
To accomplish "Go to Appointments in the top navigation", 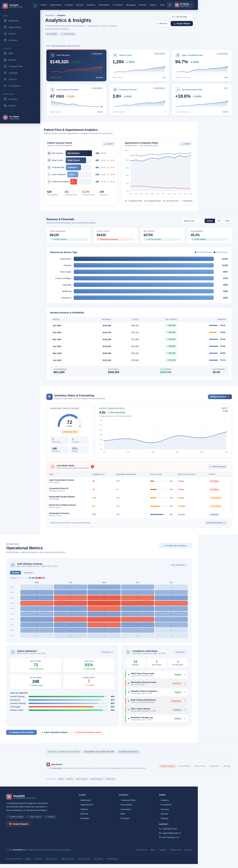I will coord(56,5).
